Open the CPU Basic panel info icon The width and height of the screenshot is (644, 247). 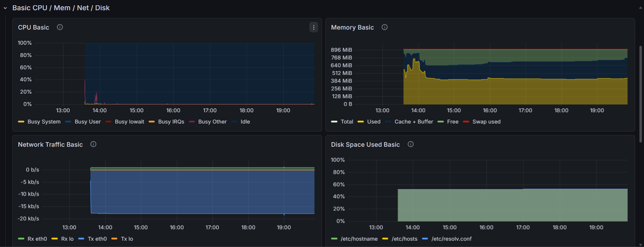[60, 27]
